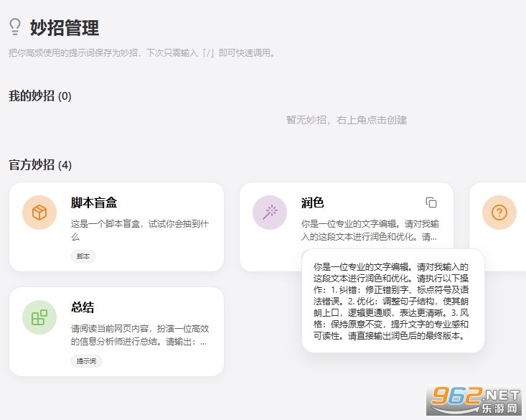Image resolution: width=526 pixels, height=420 pixels.
Task: Click the green grid icon for 总结
Action: coord(39,317)
